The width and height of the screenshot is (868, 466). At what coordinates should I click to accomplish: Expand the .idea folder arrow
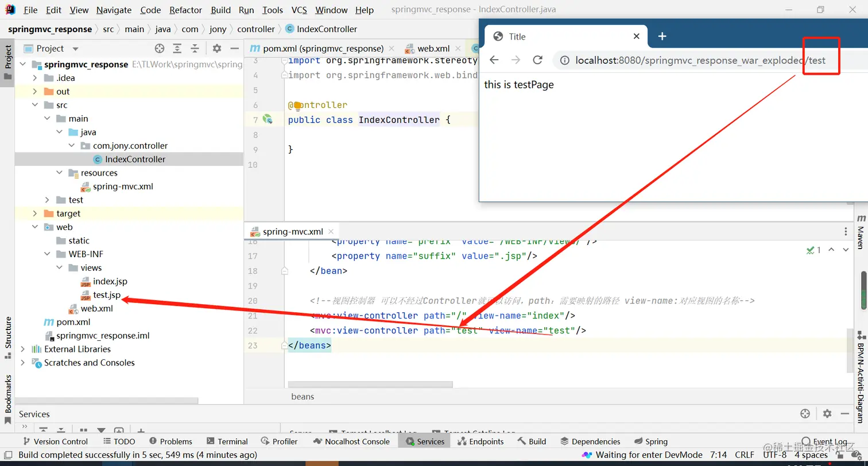(34, 78)
